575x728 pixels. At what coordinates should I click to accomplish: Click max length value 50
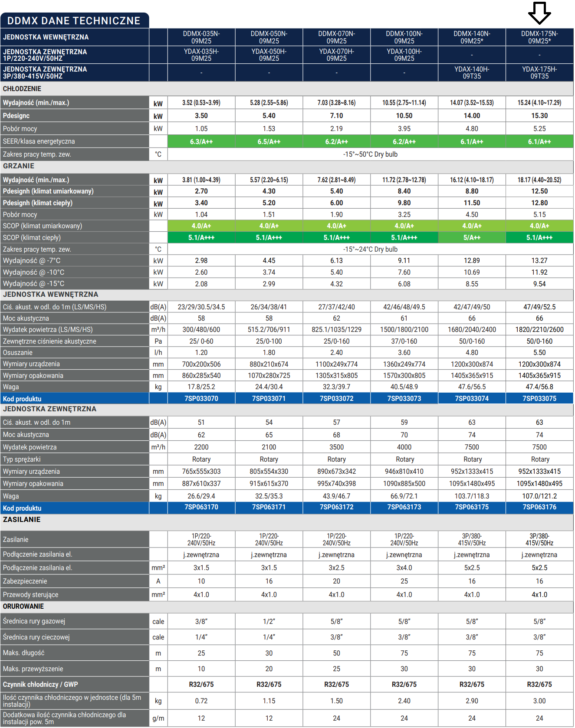337,653
